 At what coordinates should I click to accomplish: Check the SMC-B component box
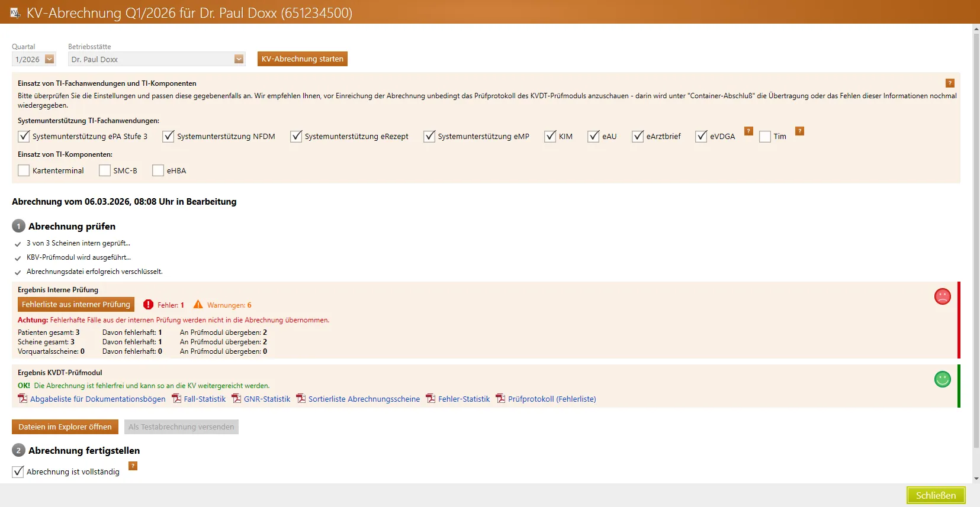point(105,170)
